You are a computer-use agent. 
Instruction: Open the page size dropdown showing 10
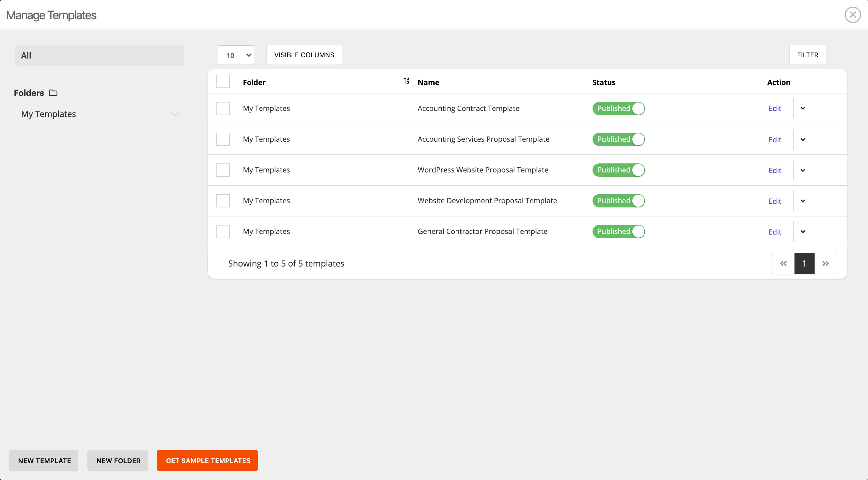click(x=236, y=55)
